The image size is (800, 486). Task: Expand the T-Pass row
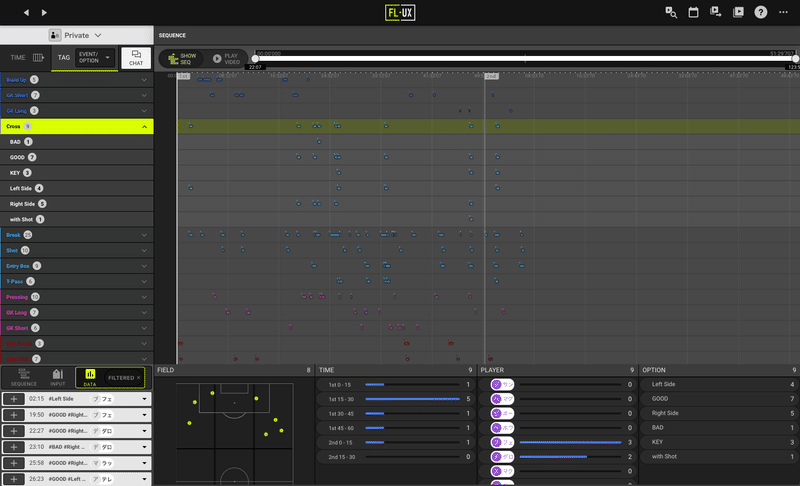tap(144, 282)
